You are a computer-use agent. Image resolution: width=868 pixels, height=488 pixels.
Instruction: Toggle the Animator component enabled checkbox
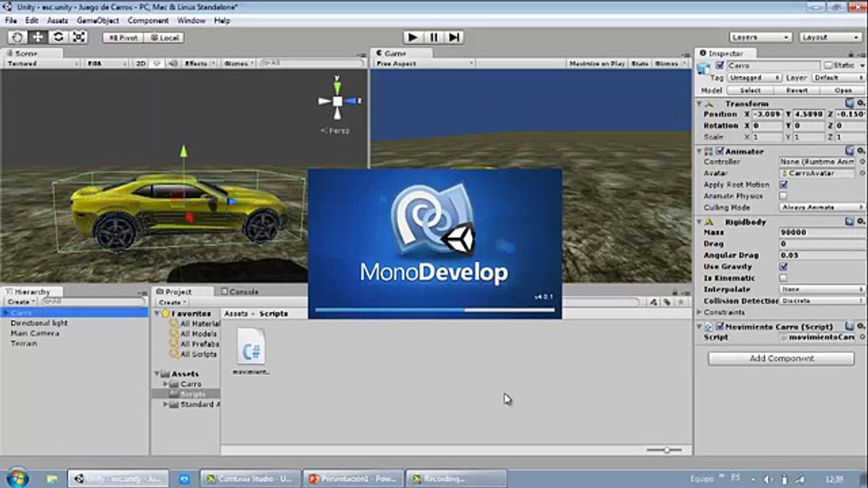tap(720, 151)
